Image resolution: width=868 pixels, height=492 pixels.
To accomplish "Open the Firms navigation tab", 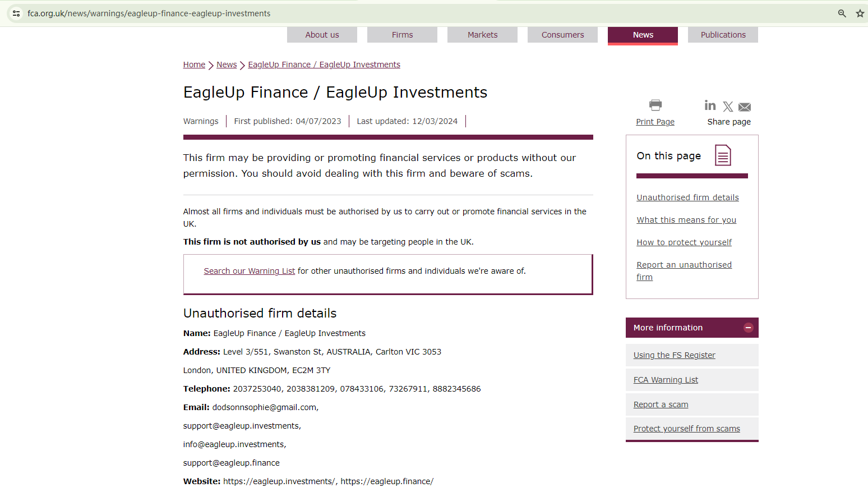I will [x=402, y=35].
